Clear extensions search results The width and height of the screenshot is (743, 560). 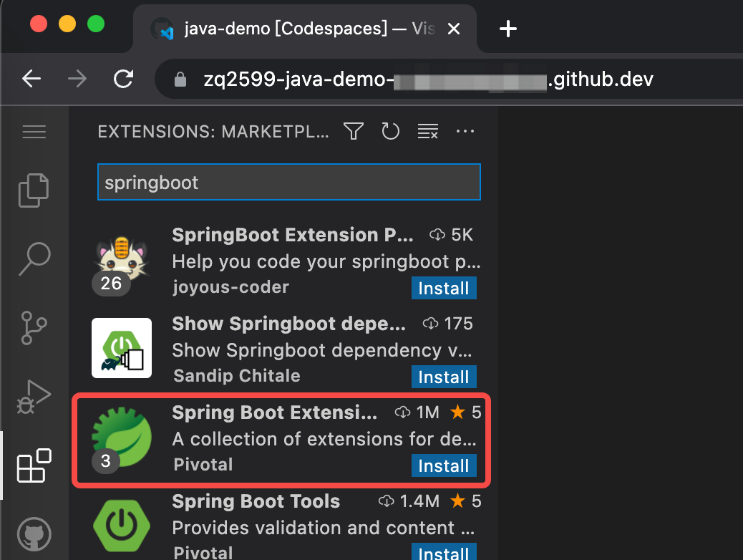(428, 131)
